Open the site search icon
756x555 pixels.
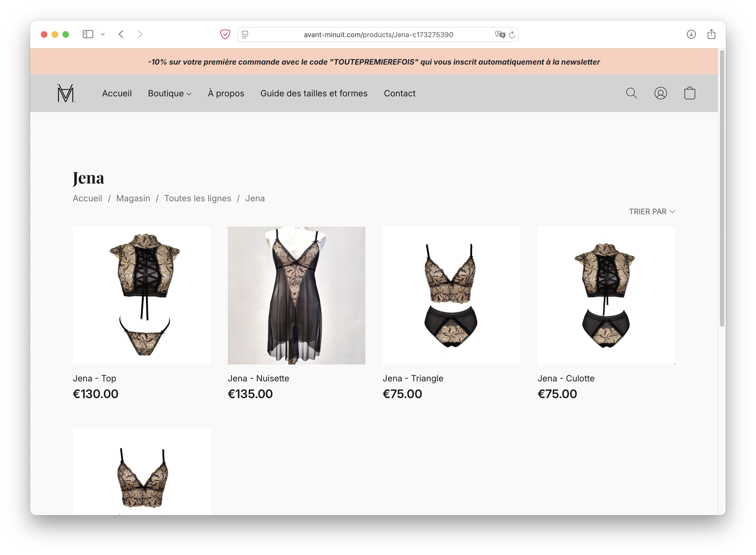[x=631, y=93]
